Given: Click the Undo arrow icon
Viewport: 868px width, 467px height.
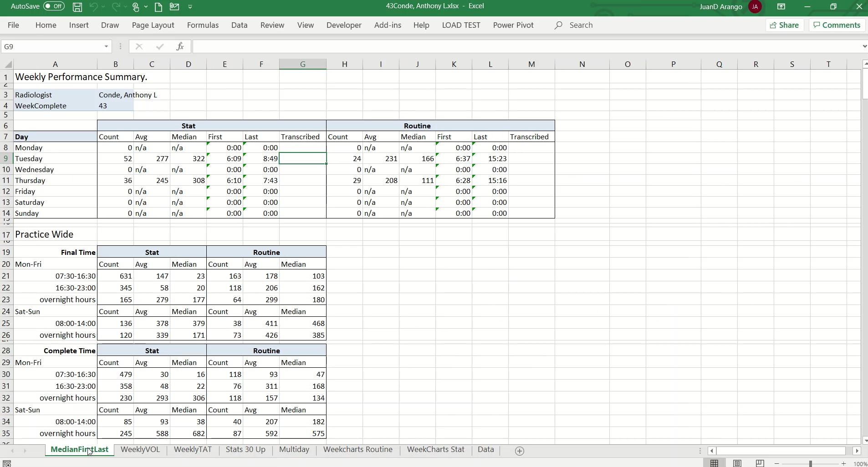Looking at the screenshot, I should coord(93,7).
